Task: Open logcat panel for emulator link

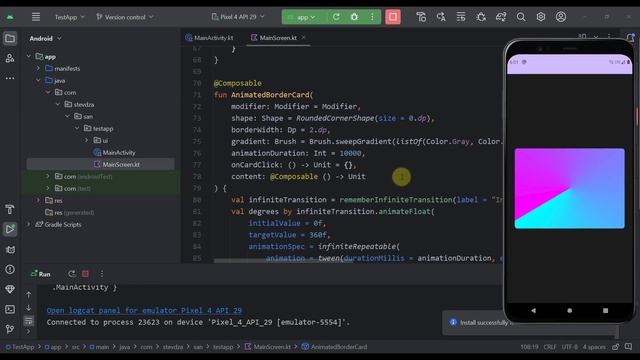Action: [144, 310]
